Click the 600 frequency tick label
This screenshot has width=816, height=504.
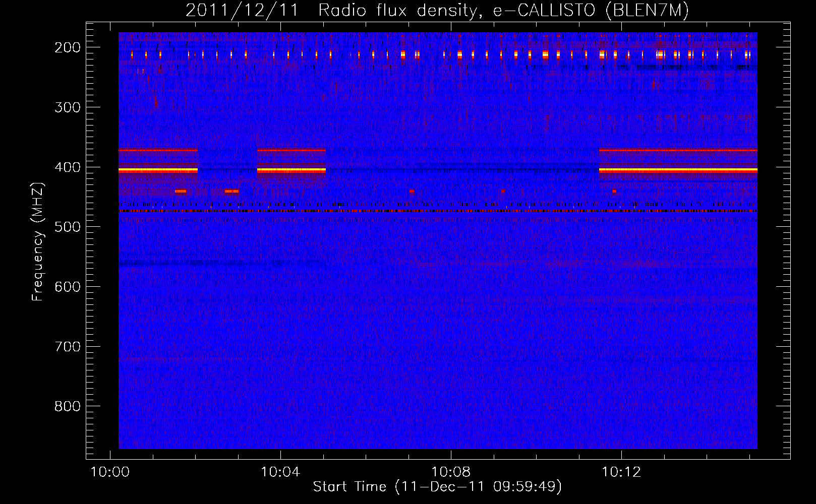tap(67, 287)
